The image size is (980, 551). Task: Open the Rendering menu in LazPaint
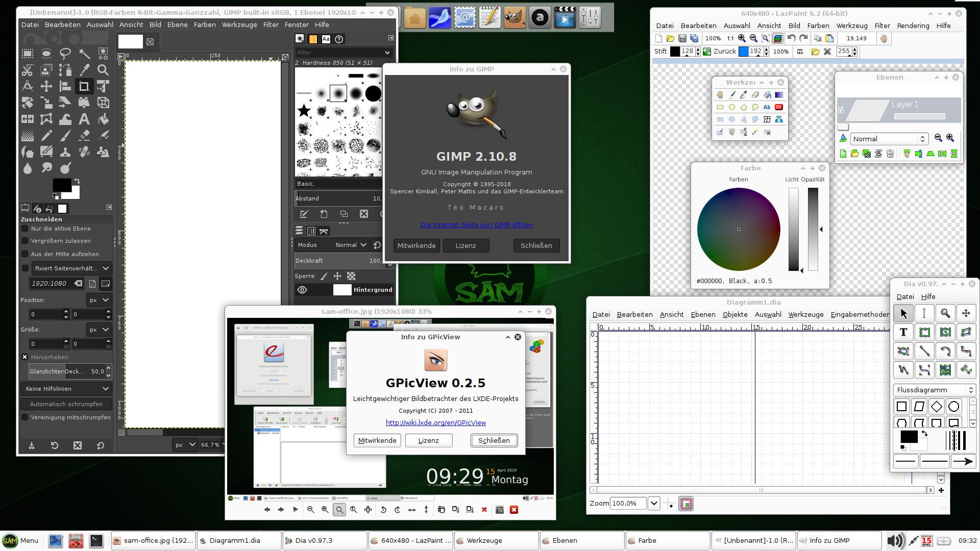(x=913, y=26)
